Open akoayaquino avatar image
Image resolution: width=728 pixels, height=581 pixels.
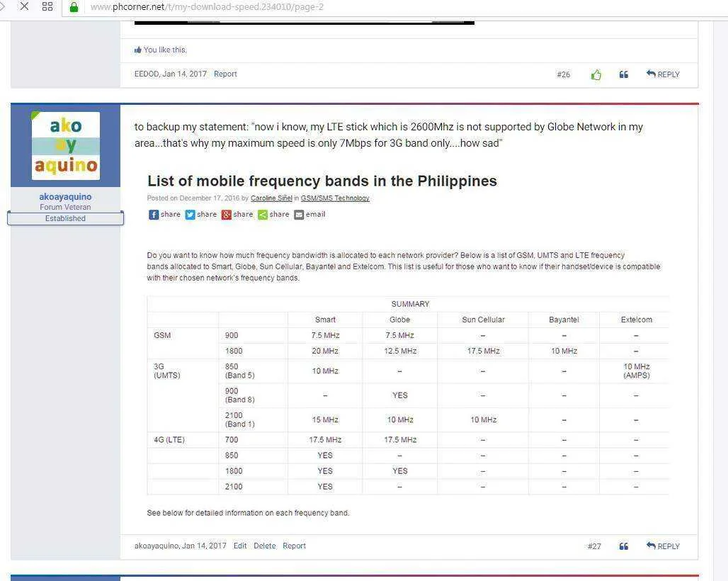pos(65,146)
